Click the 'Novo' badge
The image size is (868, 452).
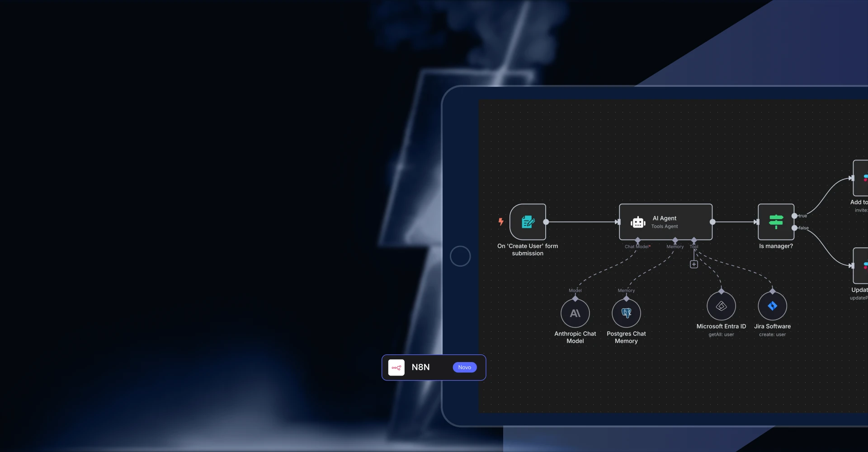(x=464, y=367)
